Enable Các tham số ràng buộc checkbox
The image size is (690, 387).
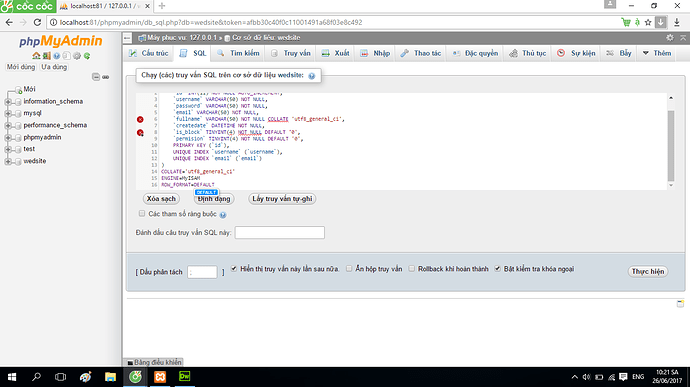click(x=142, y=214)
